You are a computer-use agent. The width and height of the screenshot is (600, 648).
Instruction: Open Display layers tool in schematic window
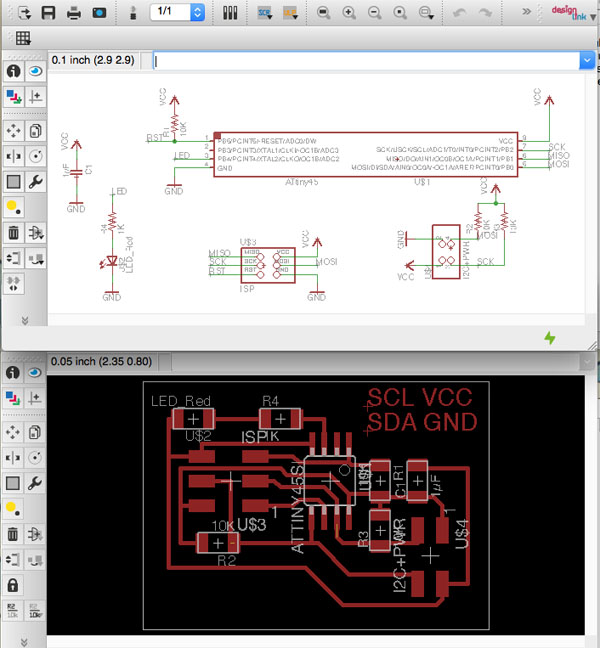point(13,97)
